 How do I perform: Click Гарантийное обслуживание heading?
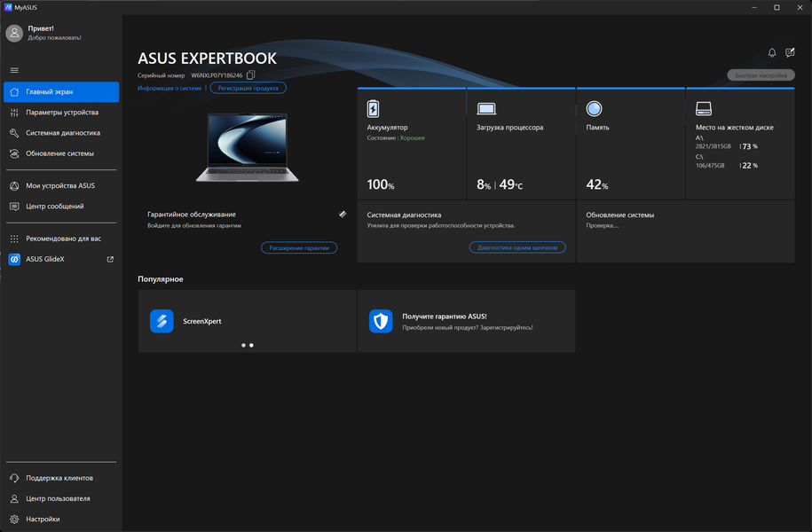coord(192,215)
